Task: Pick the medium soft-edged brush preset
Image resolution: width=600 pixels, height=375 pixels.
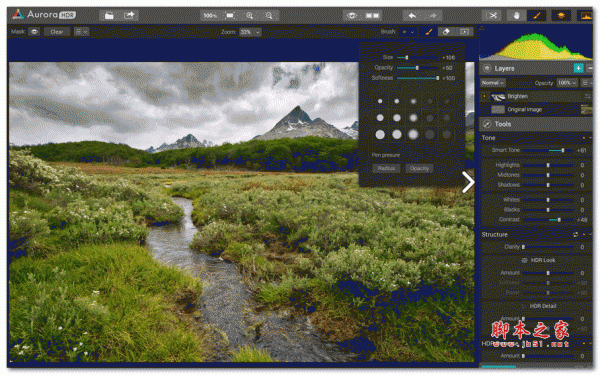Action: click(x=413, y=118)
